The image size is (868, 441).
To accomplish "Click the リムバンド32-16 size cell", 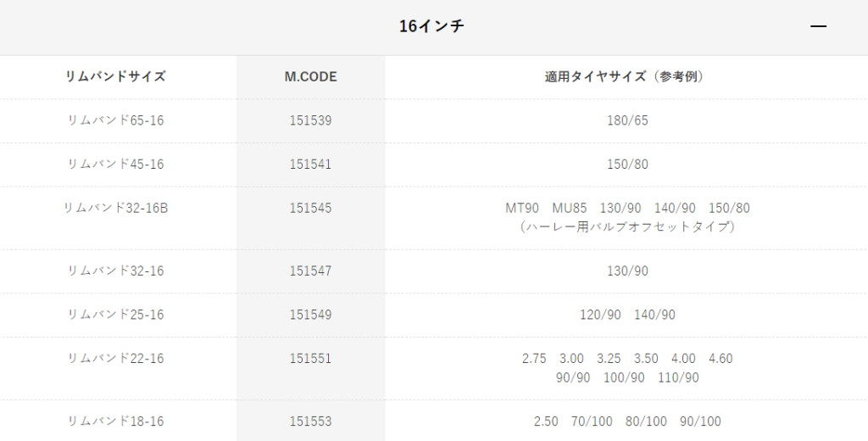I will pos(115,271).
